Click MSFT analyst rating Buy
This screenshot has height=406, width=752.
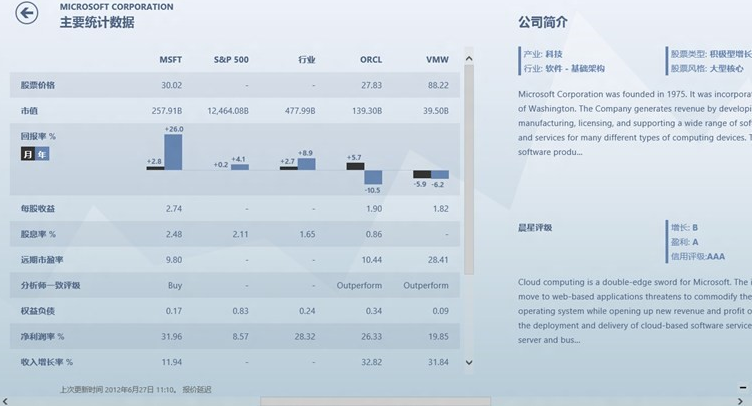[x=175, y=286]
